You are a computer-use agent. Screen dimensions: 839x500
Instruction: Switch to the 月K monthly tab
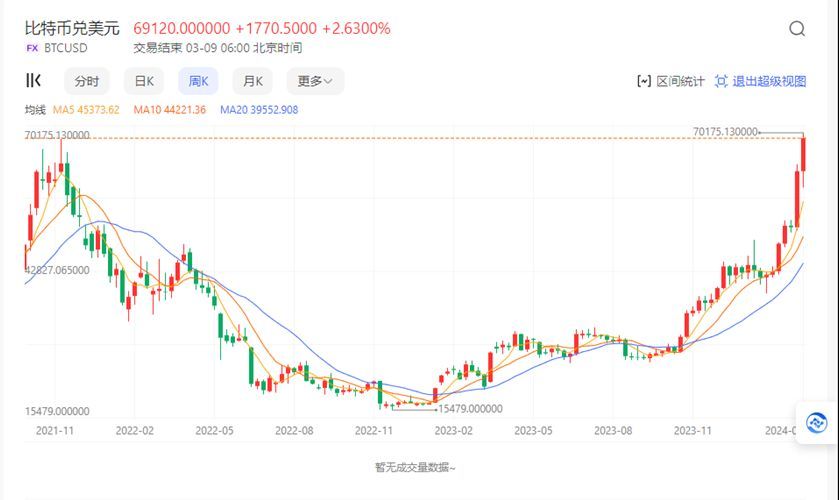pos(253,81)
